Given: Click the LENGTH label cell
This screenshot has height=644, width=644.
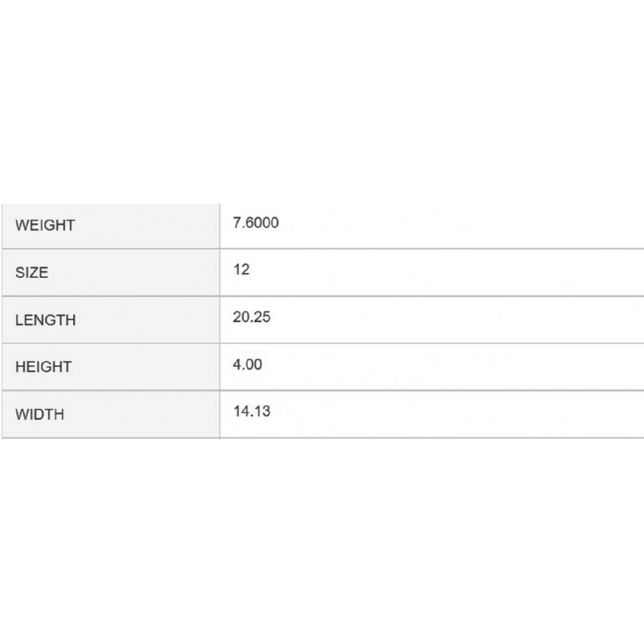Looking at the screenshot, I should [110, 320].
